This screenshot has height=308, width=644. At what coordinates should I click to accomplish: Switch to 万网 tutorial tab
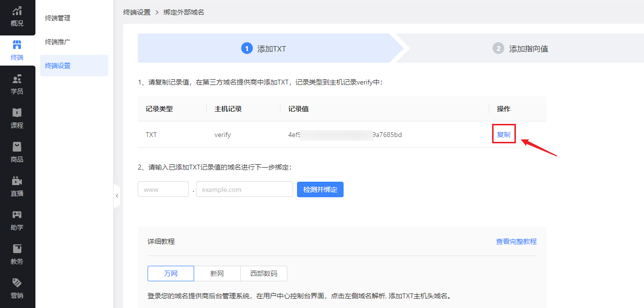(171, 274)
